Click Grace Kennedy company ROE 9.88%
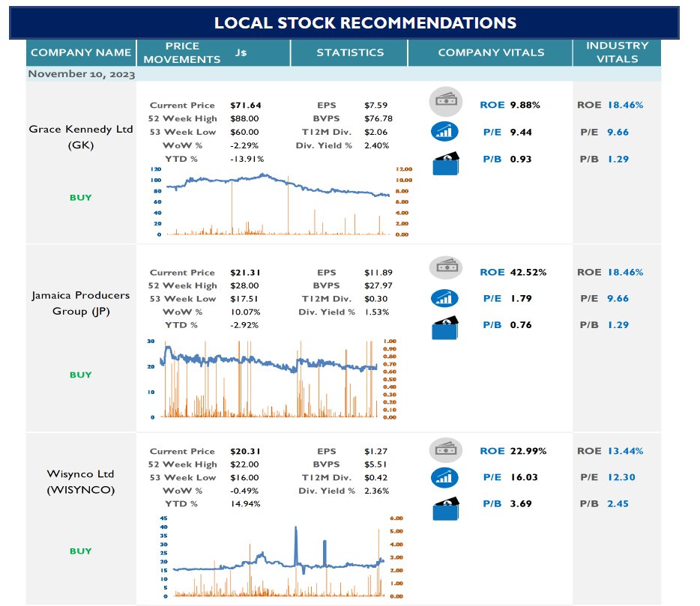 pyautogui.click(x=525, y=105)
